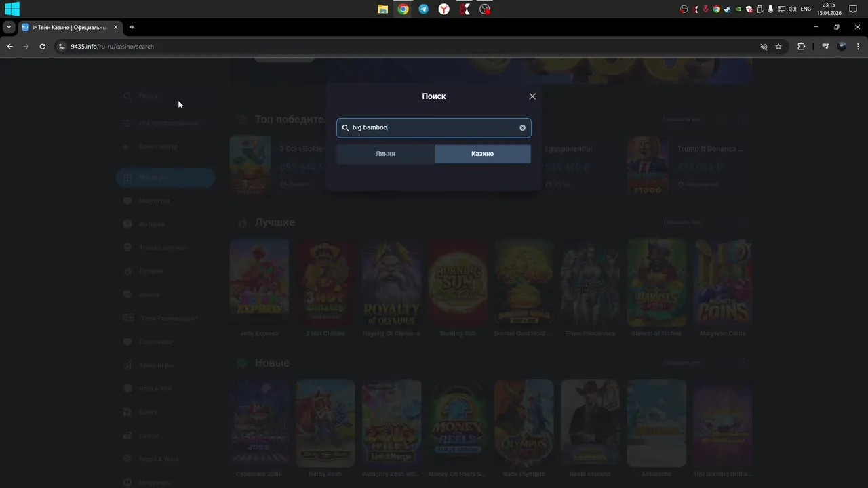Open the Windows notification center
Image resolution: width=868 pixels, height=488 pixels.
(x=853, y=9)
